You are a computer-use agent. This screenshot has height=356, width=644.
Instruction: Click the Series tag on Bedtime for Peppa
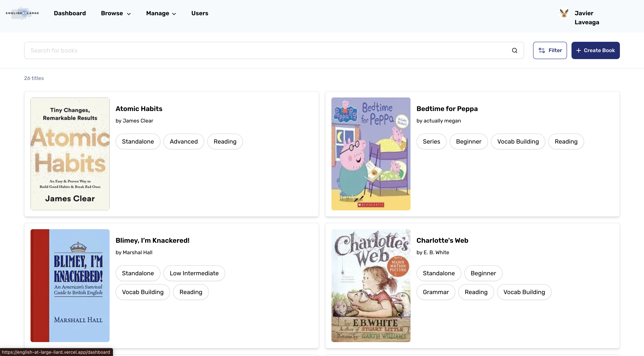tap(431, 141)
